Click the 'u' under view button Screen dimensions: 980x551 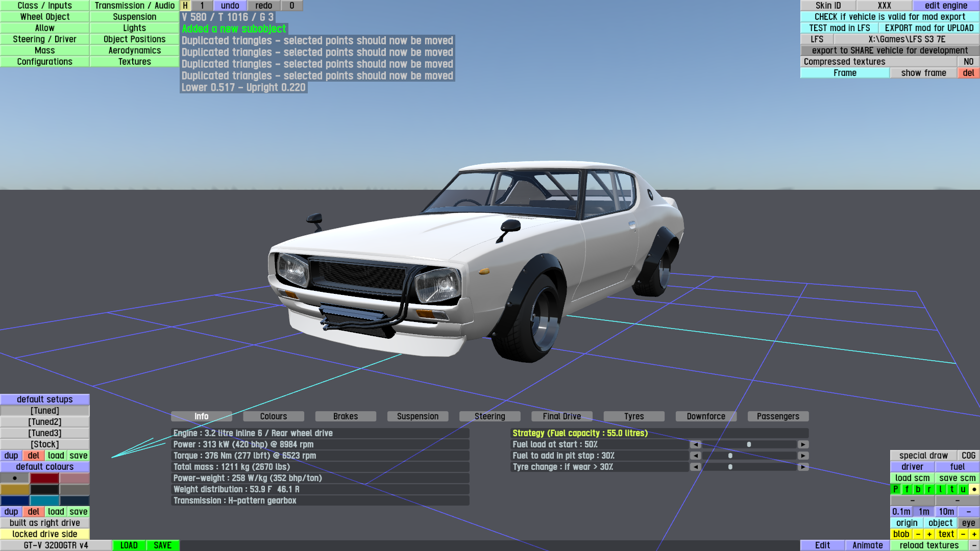(x=963, y=489)
